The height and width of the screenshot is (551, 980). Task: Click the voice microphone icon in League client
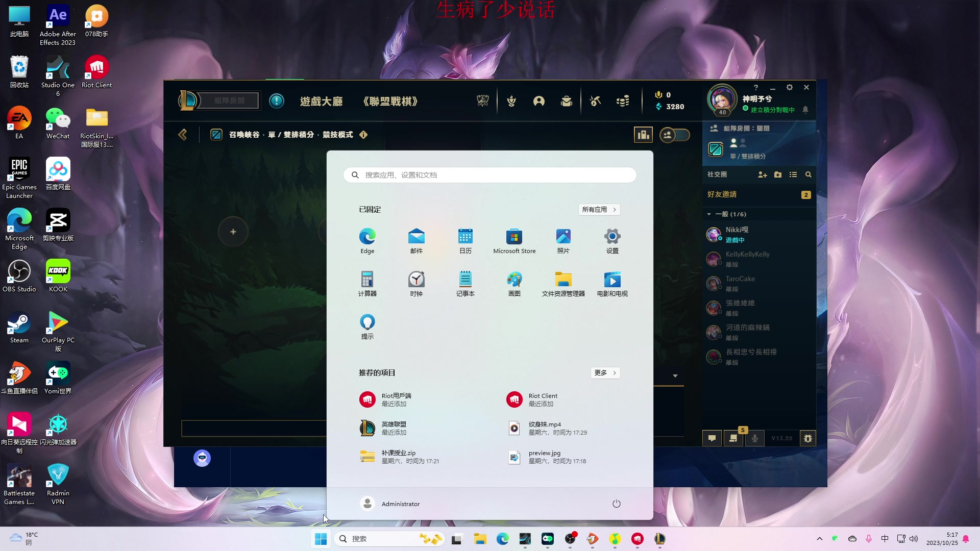click(755, 438)
